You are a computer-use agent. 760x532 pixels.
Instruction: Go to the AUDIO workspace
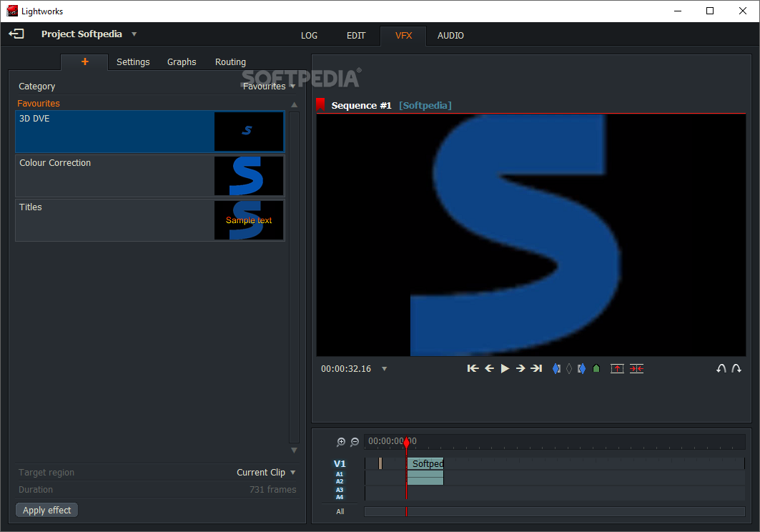click(x=450, y=36)
